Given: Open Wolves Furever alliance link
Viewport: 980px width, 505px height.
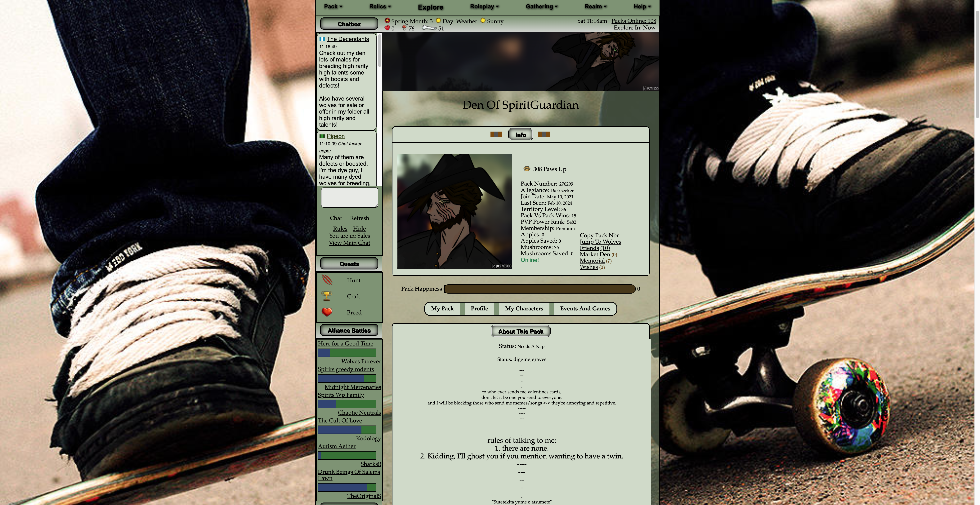Looking at the screenshot, I should click(361, 362).
